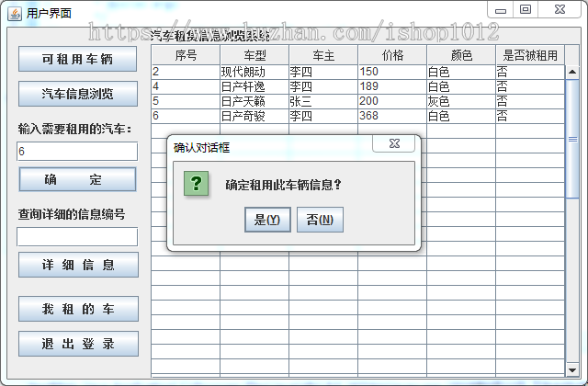
Task: Select the 序号 cell with 5
Action: coord(186,101)
